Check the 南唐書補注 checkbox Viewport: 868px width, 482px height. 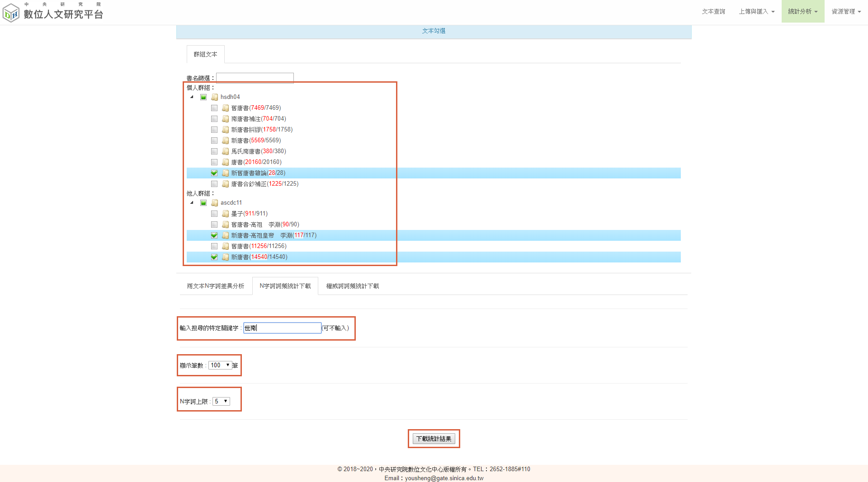click(x=214, y=119)
